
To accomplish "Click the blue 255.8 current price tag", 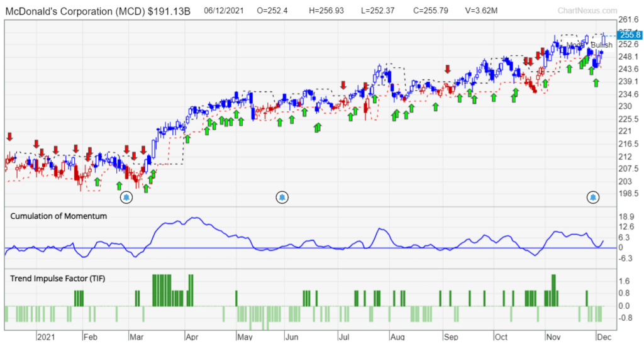I will coord(629,35).
